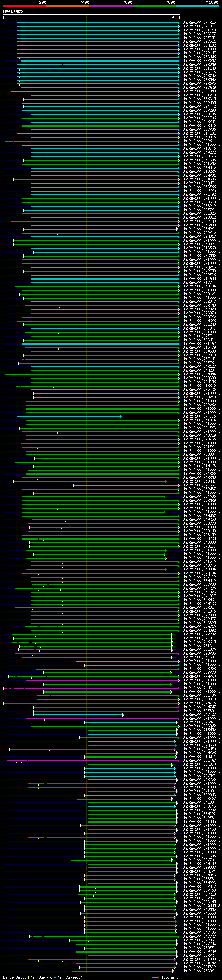Select label UniRef100_P40558

[x=199, y=913]
